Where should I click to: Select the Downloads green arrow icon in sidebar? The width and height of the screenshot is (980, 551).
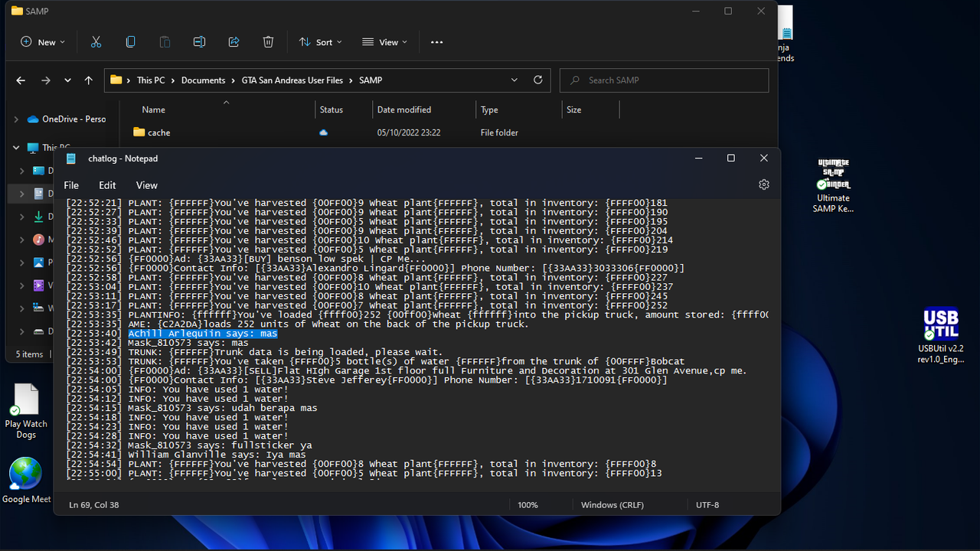(x=39, y=217)
